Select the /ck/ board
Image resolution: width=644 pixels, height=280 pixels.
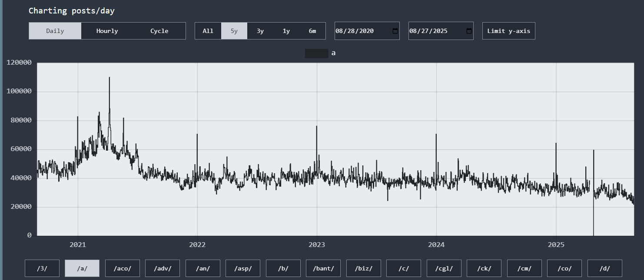pyautogui.click(x=484, y=268)
